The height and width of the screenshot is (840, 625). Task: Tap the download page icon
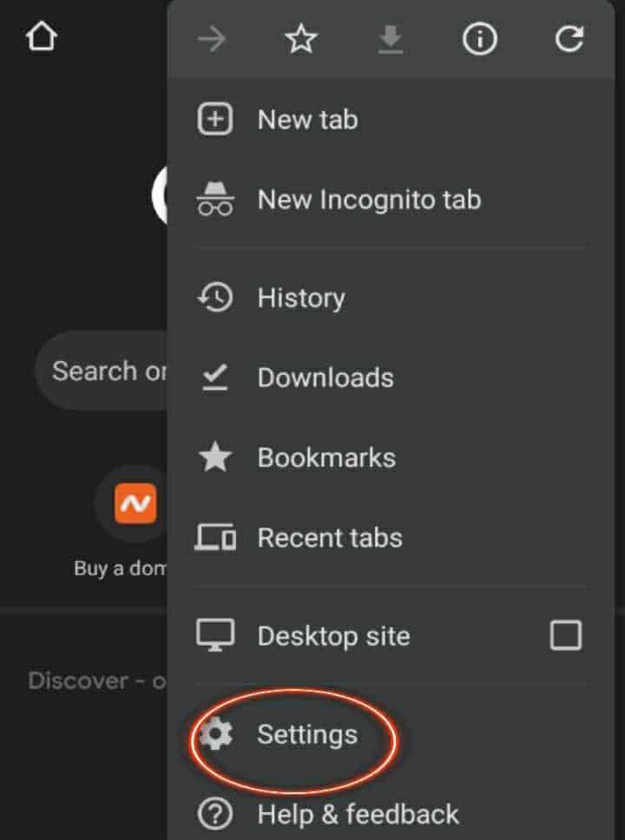tap(391, 39)
